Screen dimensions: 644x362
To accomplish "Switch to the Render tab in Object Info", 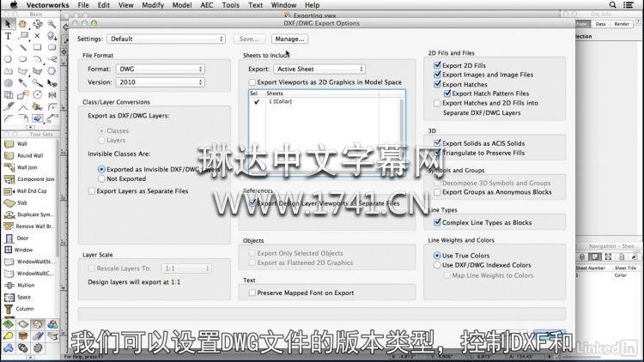I will point(622,24).
